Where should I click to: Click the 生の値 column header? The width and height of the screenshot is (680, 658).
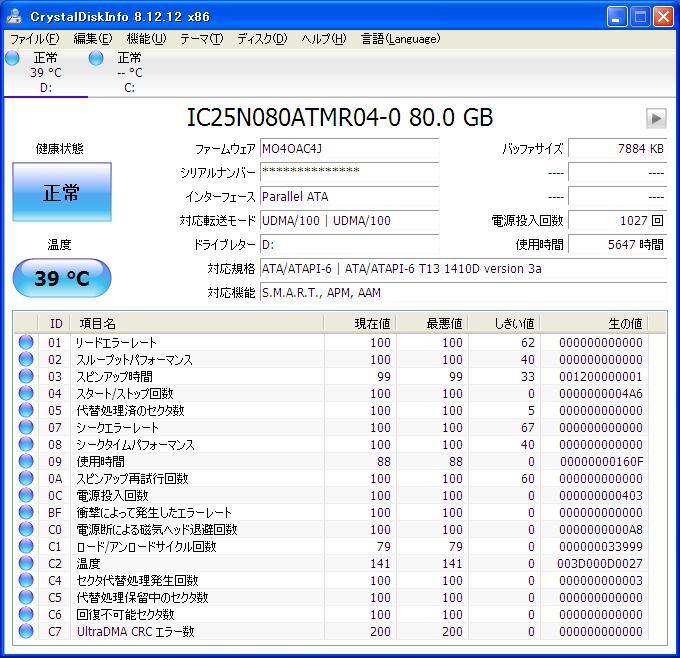point(594,324)
